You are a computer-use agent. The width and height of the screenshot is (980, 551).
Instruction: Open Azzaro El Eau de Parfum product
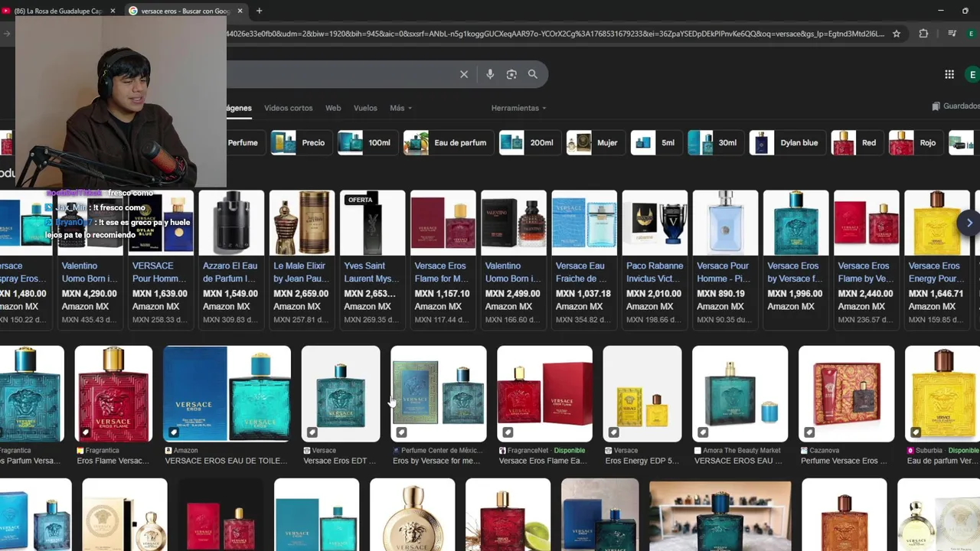(x=231, y=260)
